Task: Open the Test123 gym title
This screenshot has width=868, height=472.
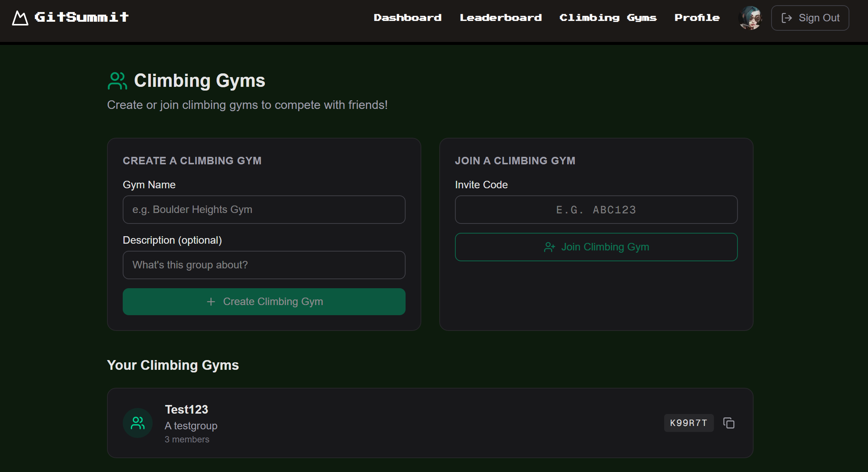Action: 186,409
